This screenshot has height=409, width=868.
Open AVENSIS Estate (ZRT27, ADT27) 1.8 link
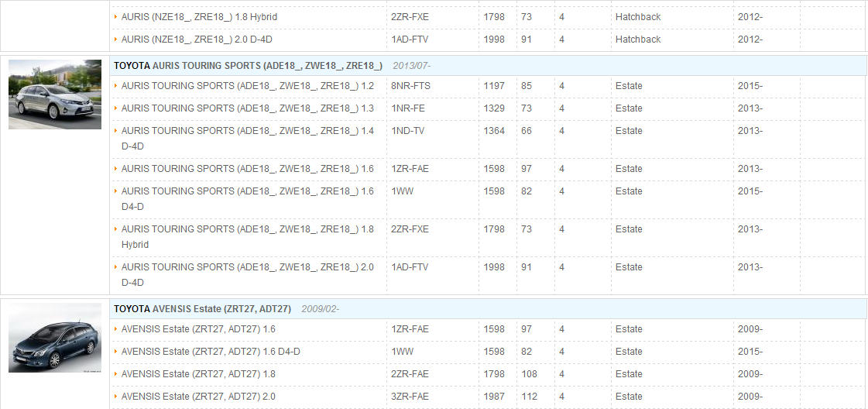(198, 374)
